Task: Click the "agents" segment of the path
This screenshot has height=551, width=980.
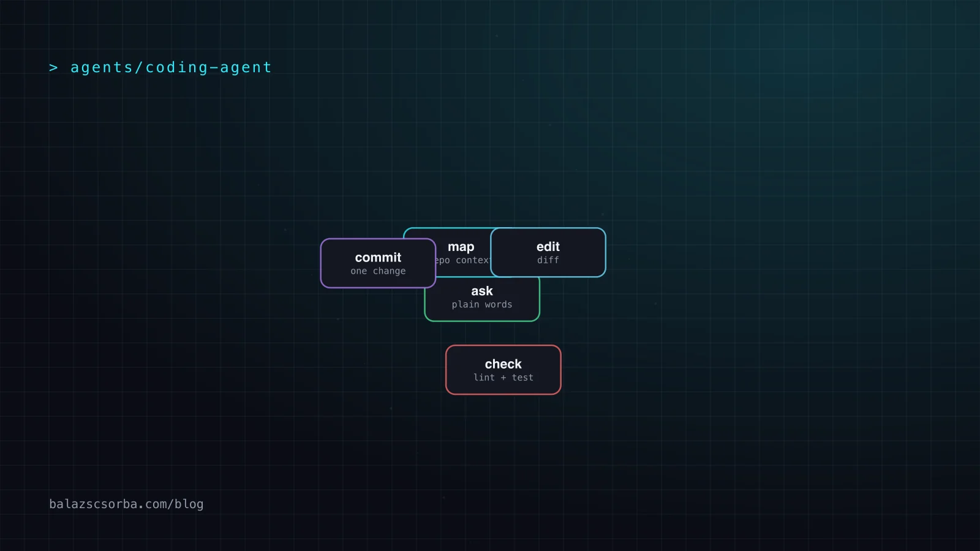Action: (102, 67)
